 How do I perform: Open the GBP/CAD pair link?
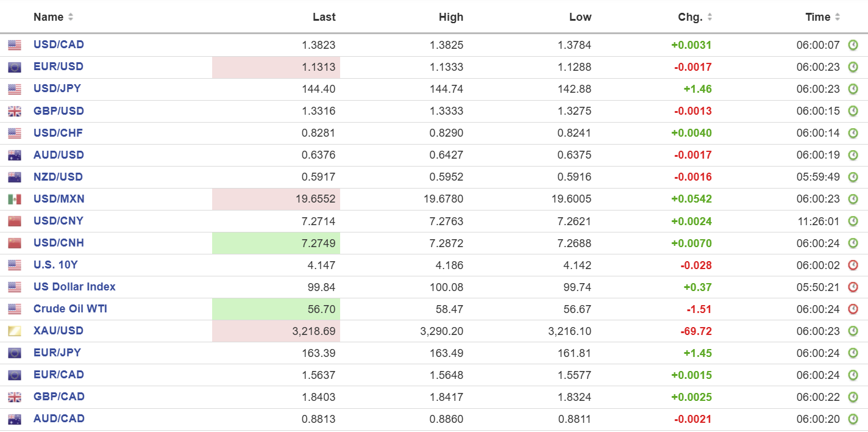click(59, 397)
